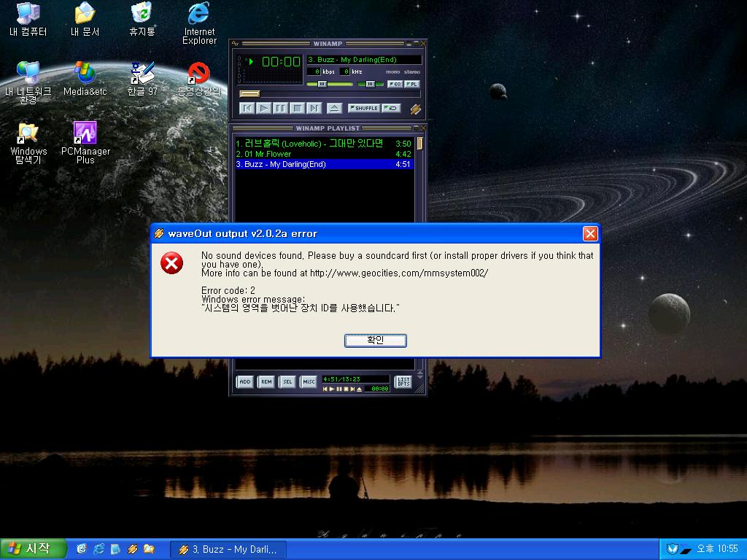This screenshot has height=560, width=747.
Task: Click the Previous track button in Winamp
Action: pos(247,109)
